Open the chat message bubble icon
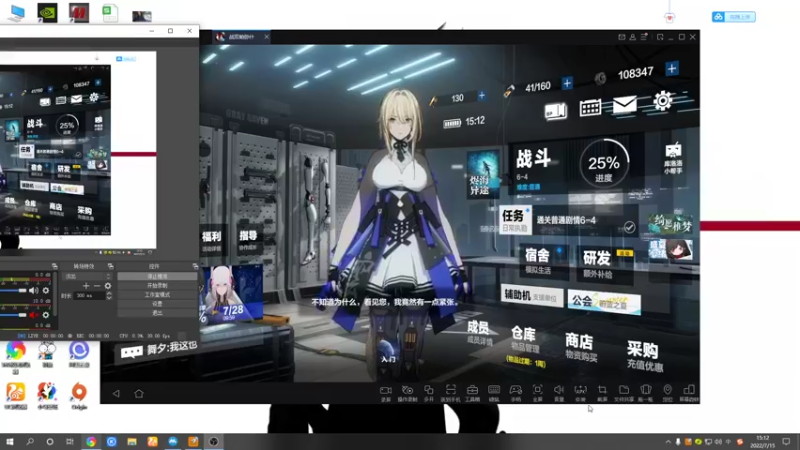The width and height of the screenshot is (800, 450). point(132,352)
